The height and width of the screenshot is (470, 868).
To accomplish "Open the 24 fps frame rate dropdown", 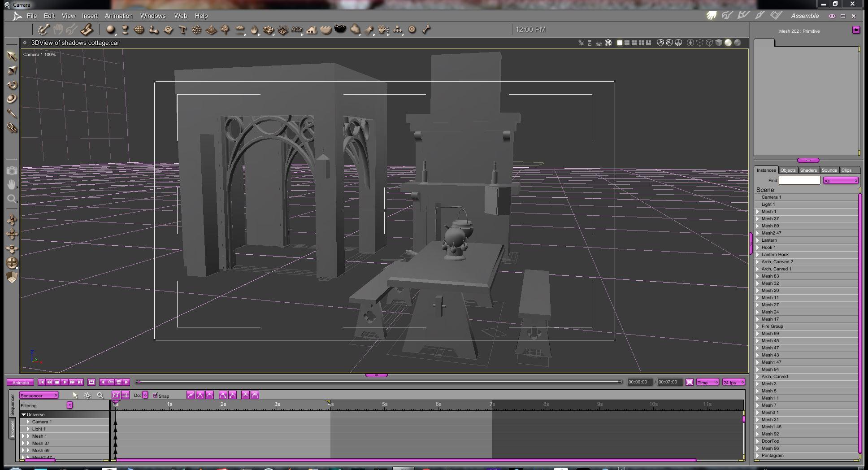I will pos(733,382).
